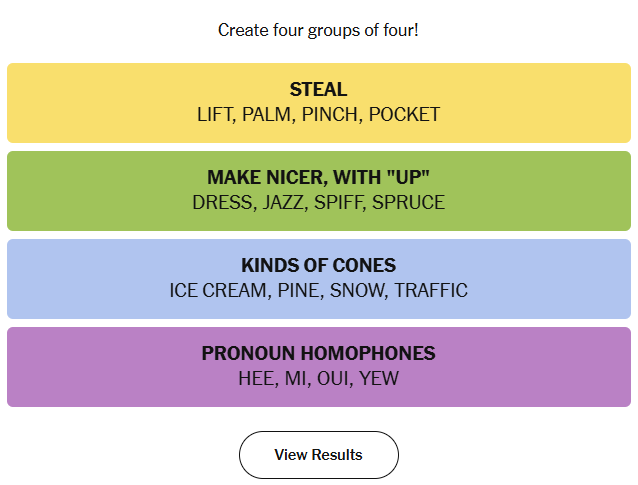The width and height of the screenshot is (638, 485).
Task: Click the purple PRONOUN HOMOPHONES heading
Action: point(318,354)
